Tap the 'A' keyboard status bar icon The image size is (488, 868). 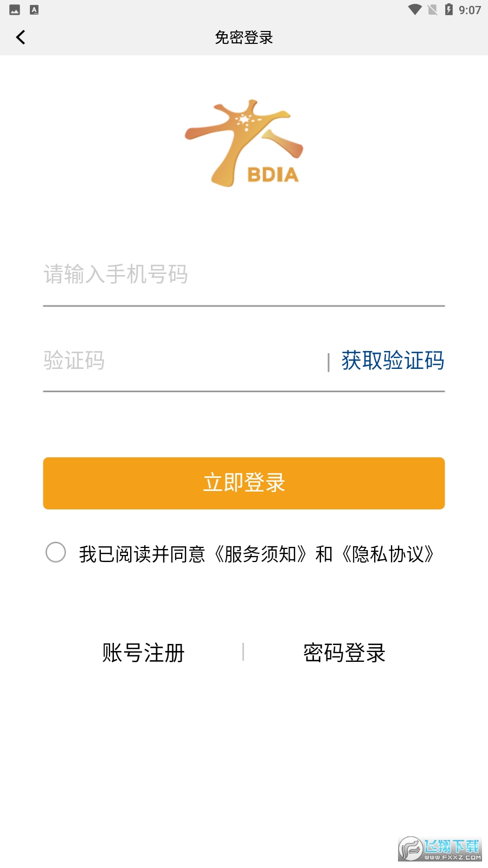34,10
